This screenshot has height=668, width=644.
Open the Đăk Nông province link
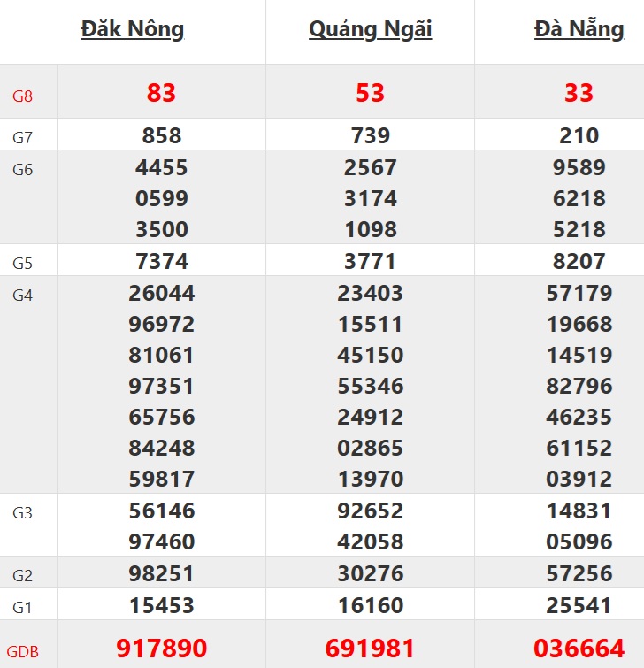[x=133, y=29]
